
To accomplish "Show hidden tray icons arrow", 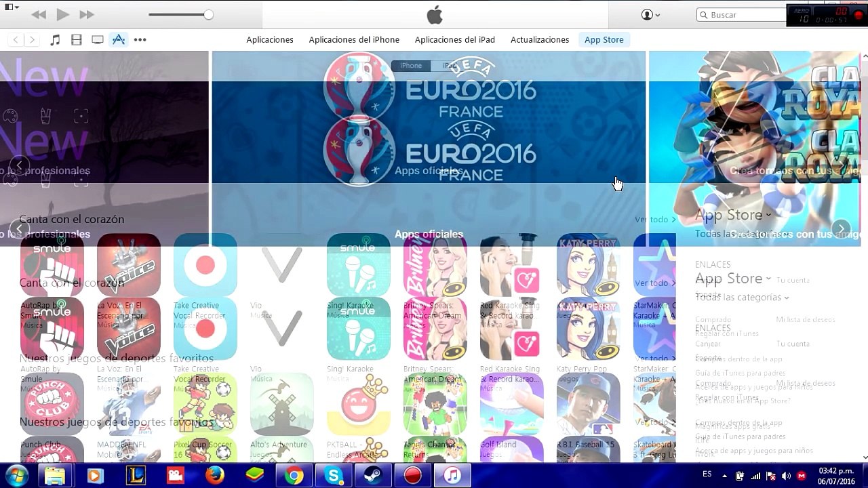I will coord(724,476).
